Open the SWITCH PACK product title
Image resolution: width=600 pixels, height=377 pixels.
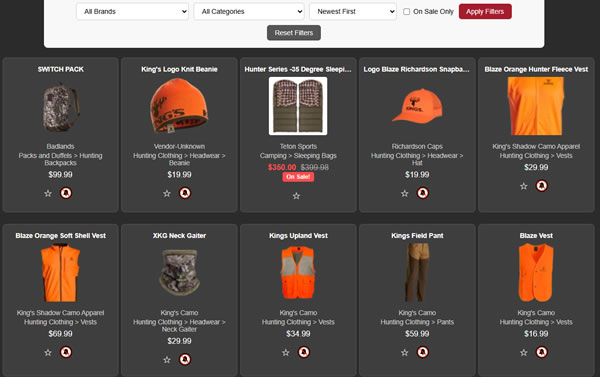(60, 69)
